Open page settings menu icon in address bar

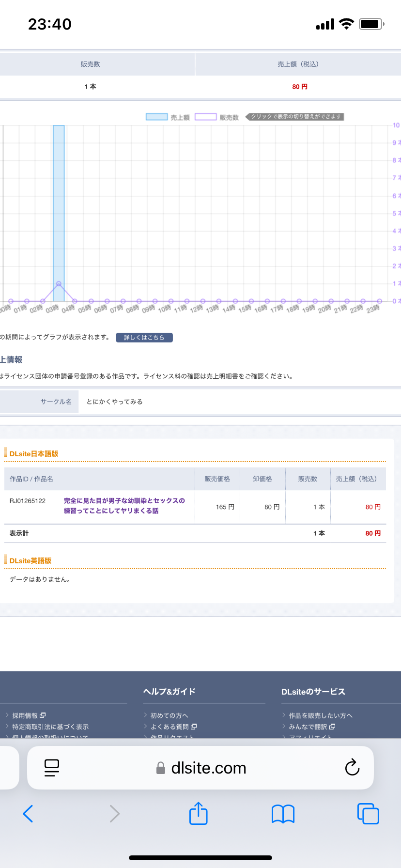coord(51,767)
